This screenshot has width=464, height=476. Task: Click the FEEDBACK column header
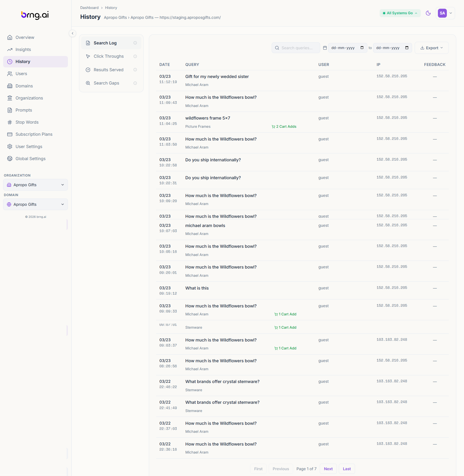tap(435, 64)
